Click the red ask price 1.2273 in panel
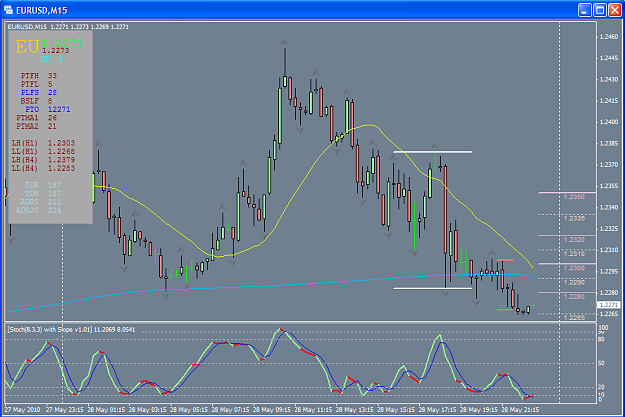This screenshot has height=417, width=625. click(55, 51)
